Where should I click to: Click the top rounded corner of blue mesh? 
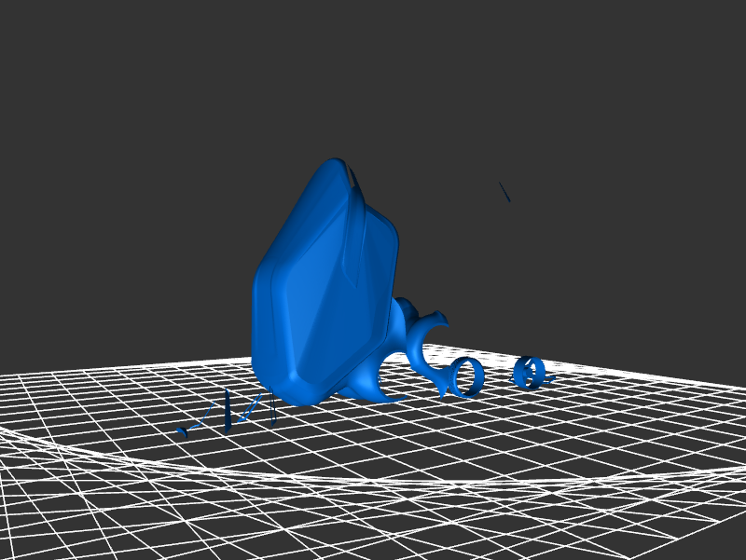tap(330, 168)
